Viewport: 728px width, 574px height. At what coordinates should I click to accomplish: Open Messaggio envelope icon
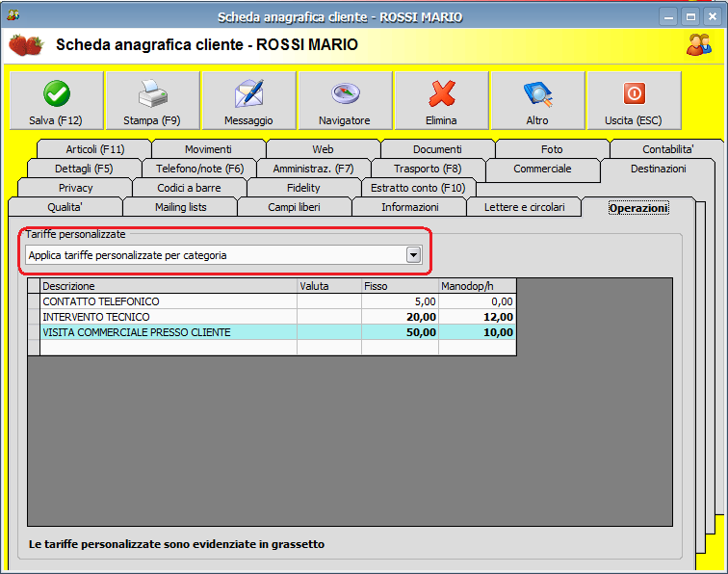click(x=249, y=93)
